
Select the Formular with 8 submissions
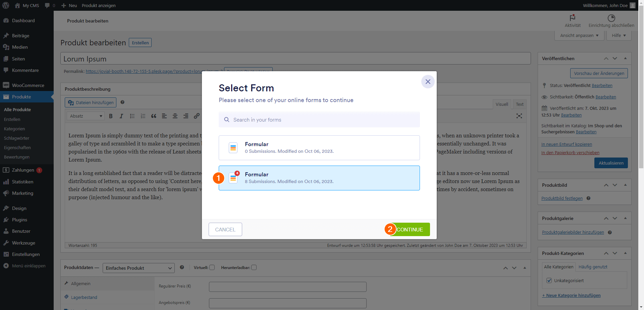point(319,178)
